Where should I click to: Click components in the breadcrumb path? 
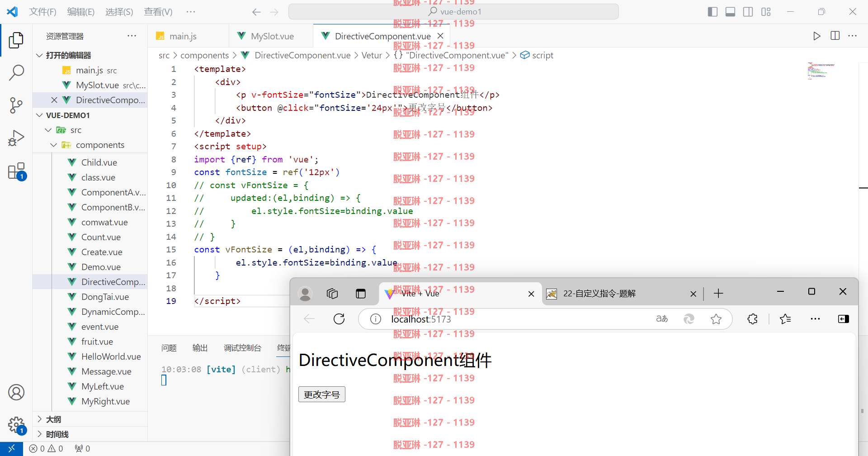click(204, 55)
